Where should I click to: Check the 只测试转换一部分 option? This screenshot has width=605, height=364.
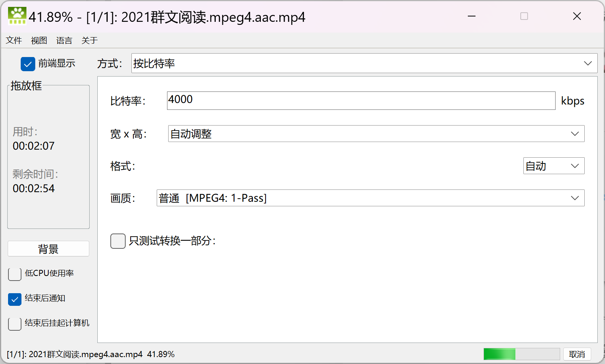point(118,241)
